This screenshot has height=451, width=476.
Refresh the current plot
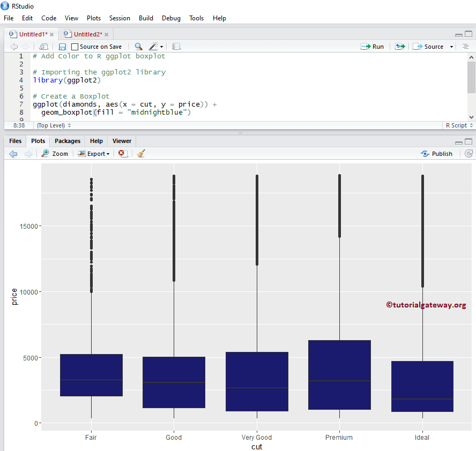(x=468, y=154)
